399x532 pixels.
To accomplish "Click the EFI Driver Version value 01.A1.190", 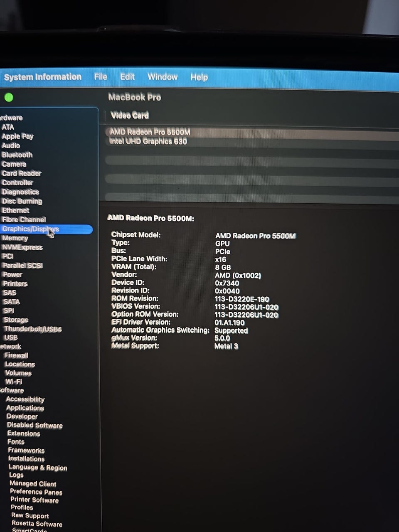I will point(229,323).
